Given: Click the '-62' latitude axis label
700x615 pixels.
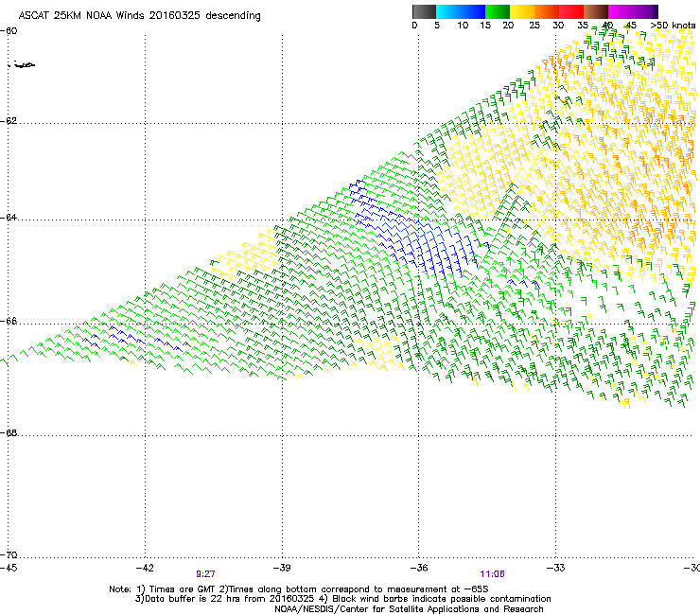Looking at the screenshot, I should pos(9,121).
